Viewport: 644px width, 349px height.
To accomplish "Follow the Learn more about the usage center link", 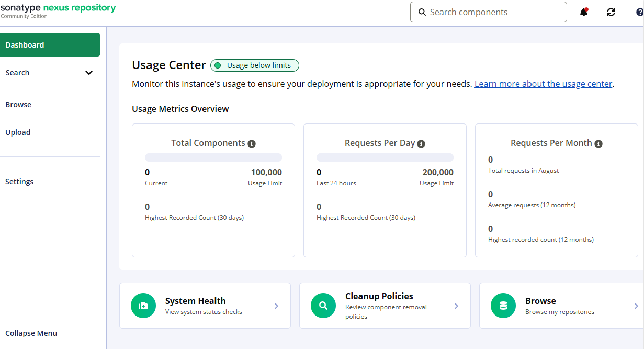I will point(543,84).
